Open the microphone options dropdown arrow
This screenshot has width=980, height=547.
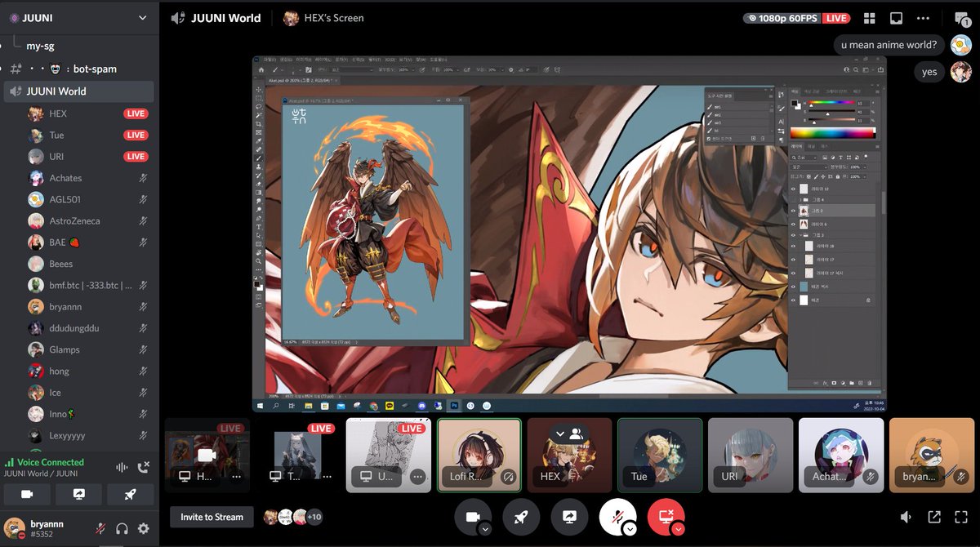pos(630,529)
